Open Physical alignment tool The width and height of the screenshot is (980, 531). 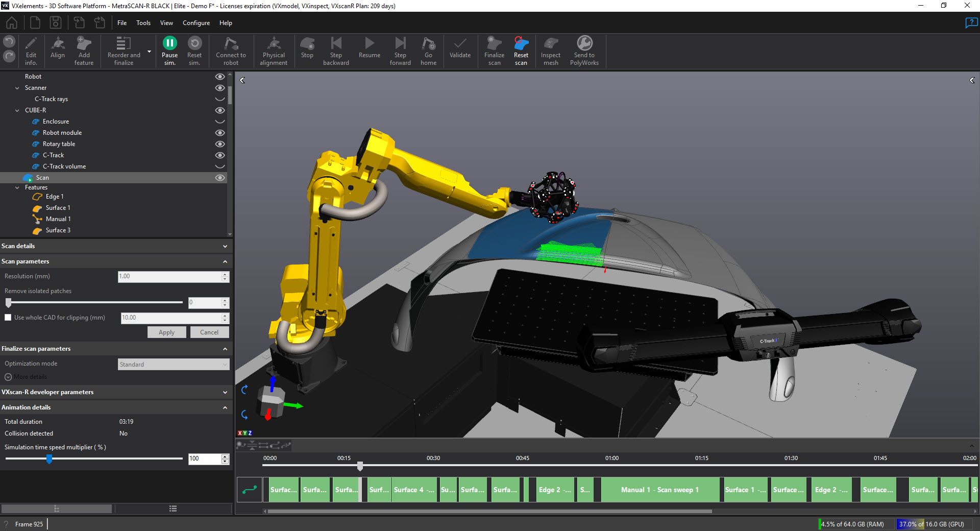coord(274,51)
